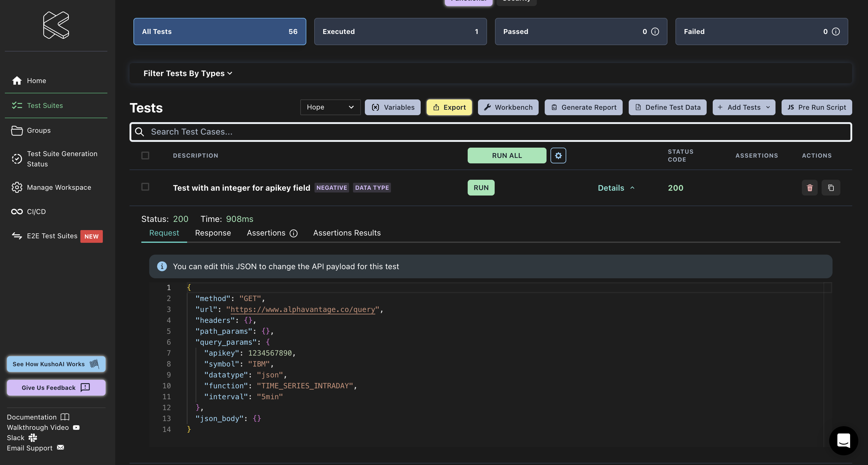
Task: Click the Assertions info icon
Action: coord(294,233)
